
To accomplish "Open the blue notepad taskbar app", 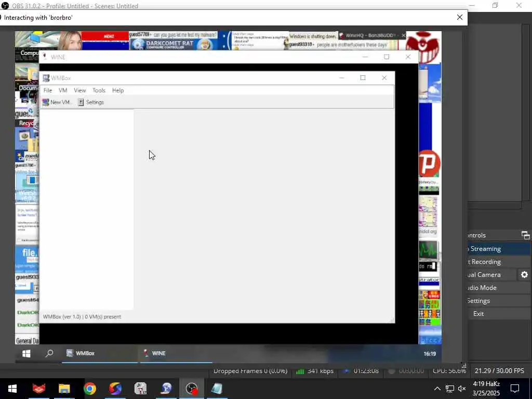I will (x=217, y=389).
